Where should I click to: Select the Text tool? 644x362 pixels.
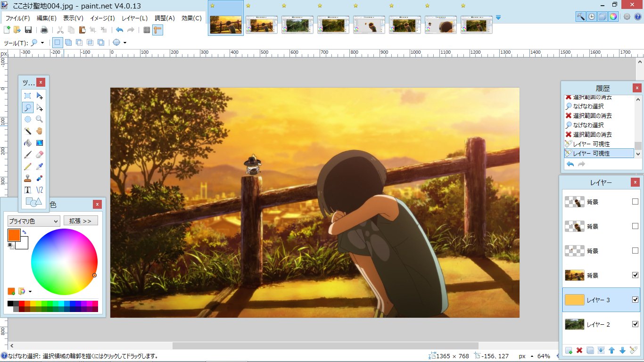[28, 190]
